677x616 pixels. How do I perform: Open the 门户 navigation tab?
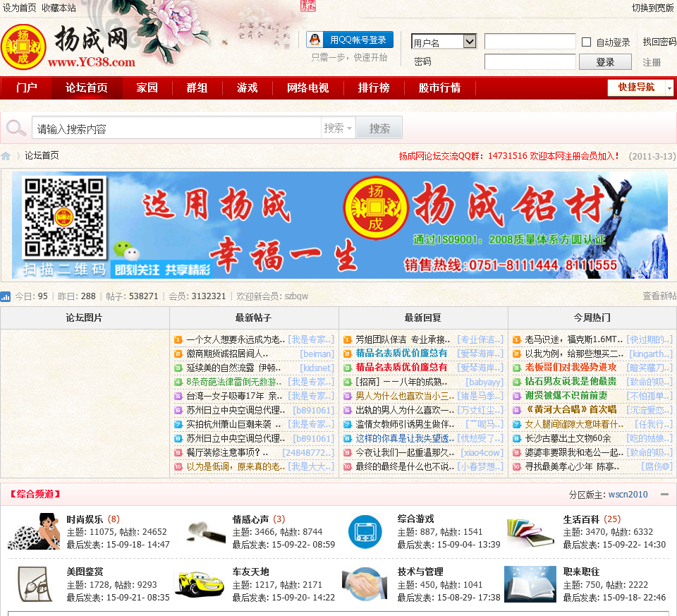tap(26, 87)
